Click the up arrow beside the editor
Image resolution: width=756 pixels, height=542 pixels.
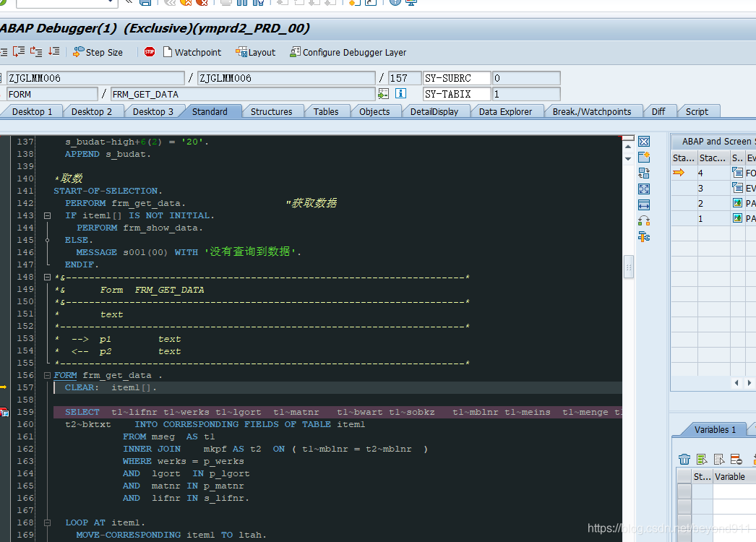click(628, 146)
